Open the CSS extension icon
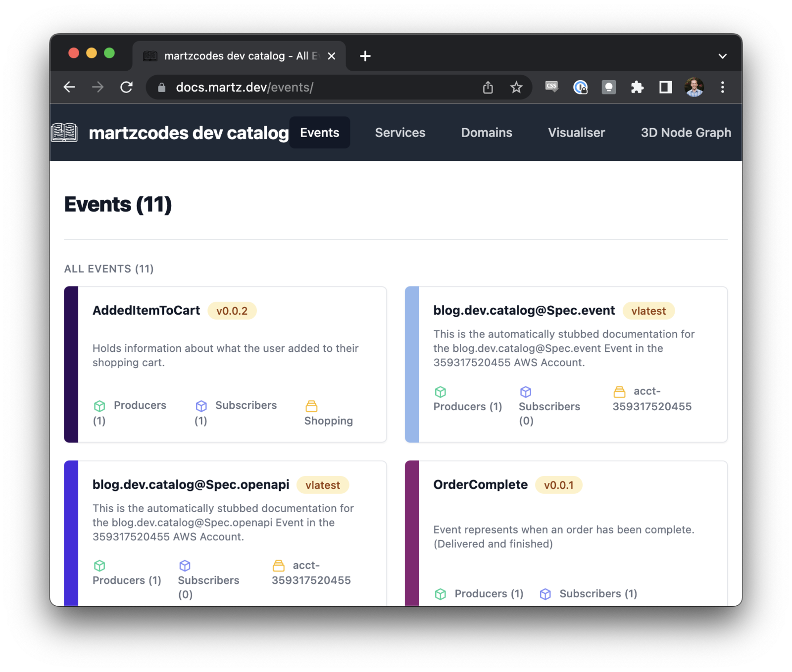Screen dimensions: 792x672 point(551,87)
